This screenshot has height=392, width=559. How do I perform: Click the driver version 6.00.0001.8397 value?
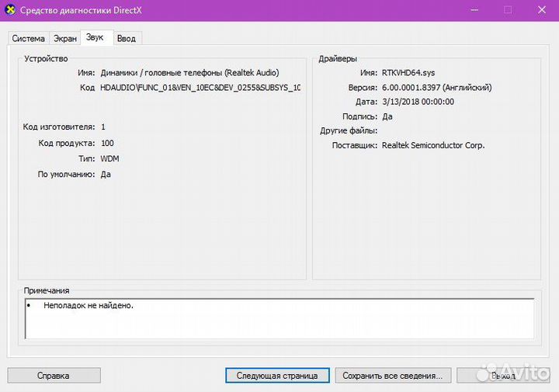click(x=436, y=88)
